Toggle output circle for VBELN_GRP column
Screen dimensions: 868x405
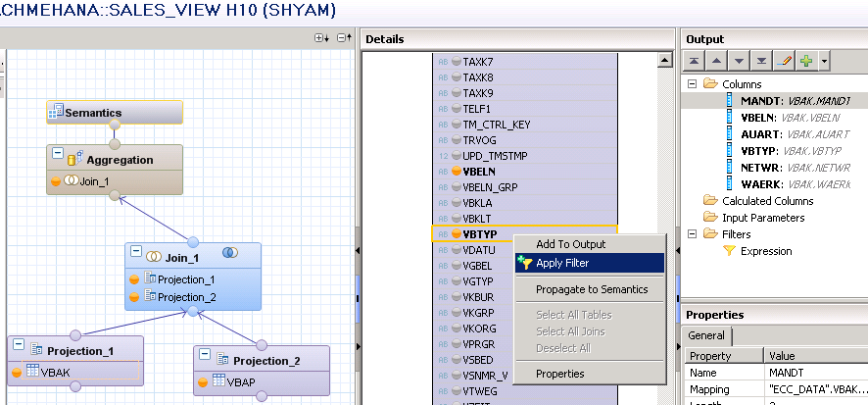457,187
